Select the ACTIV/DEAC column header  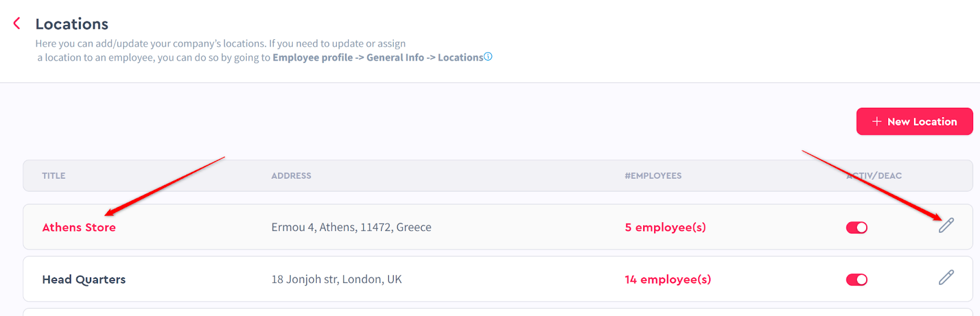tap(874, 176)
